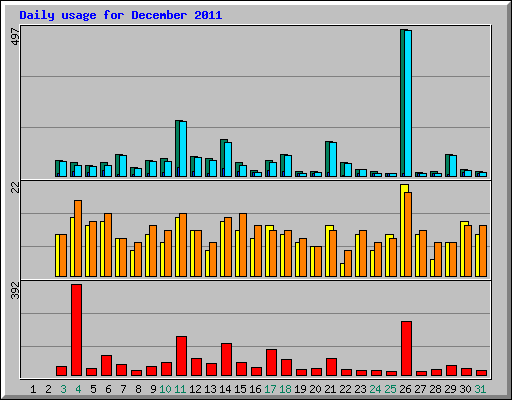Click day label 7
The height and width of the screenshot is (400, 512).
coord(123,389)
